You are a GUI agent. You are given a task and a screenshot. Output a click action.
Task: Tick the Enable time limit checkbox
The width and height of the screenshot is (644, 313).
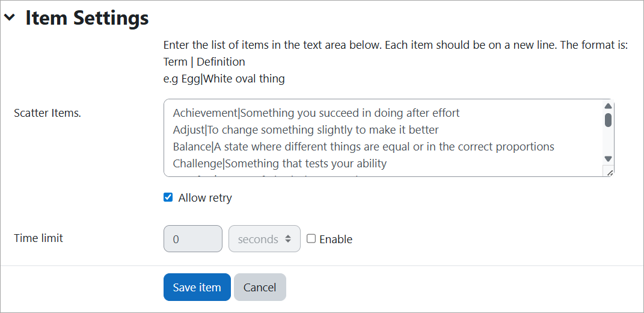pyautogui.click(x=311, y=238)
